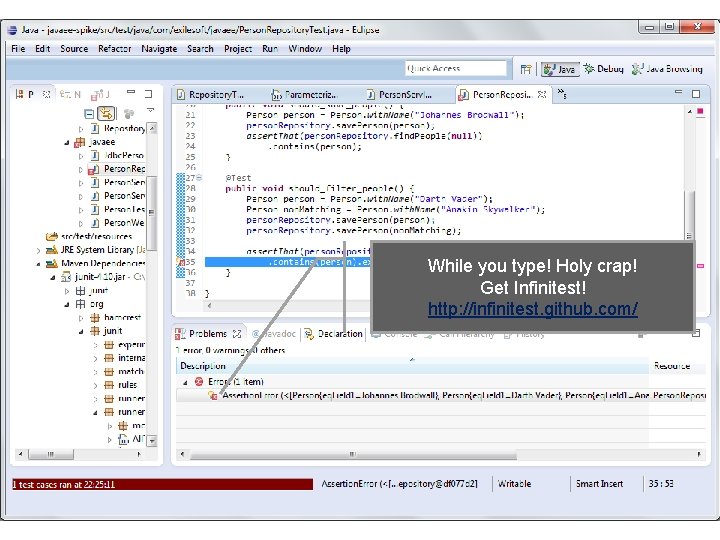This screenshot has height=540, width=720.
Task: Select the PersonRep file with error icon
Action: [117, 169]
